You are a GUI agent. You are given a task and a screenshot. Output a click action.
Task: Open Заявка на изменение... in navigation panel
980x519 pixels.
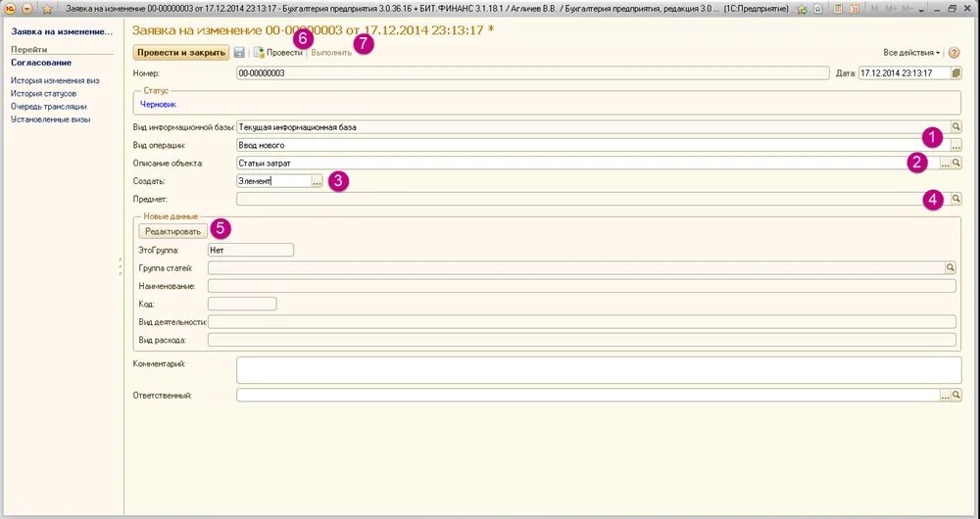click(62, 31)
